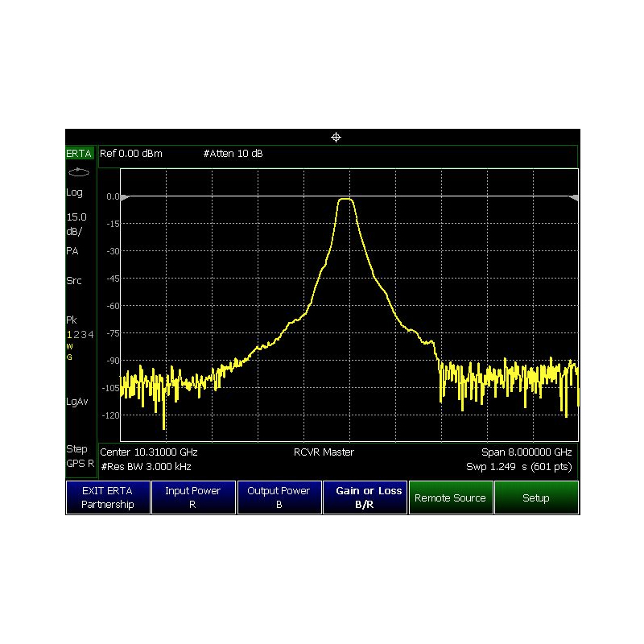Screen dimensions: 644x644
Task: Open the Remote Source menu
Action: point(451,497)
